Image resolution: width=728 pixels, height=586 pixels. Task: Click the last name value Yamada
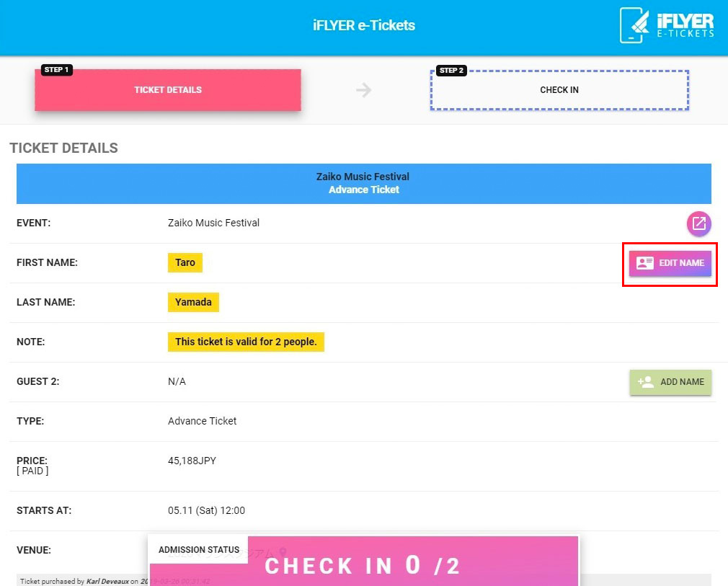click(x=193, y=302)
